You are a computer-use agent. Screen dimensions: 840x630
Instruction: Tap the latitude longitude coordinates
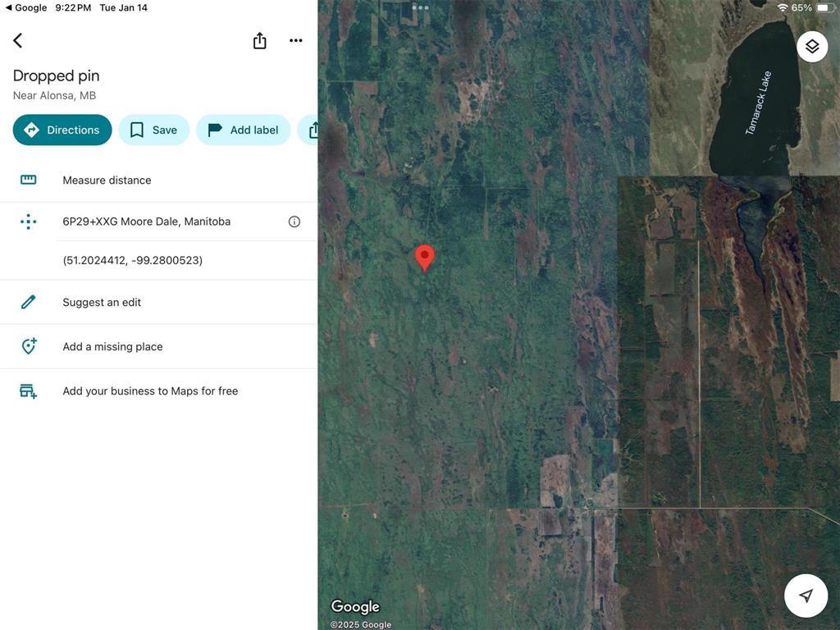click(x=132, y=260)
